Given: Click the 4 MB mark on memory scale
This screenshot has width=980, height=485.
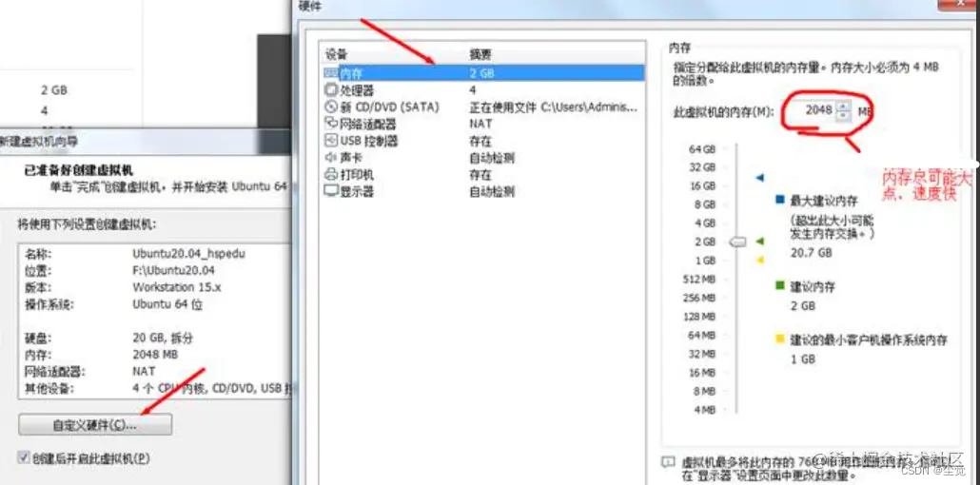Looking at the screenshot, I should (x=704, y=410).
